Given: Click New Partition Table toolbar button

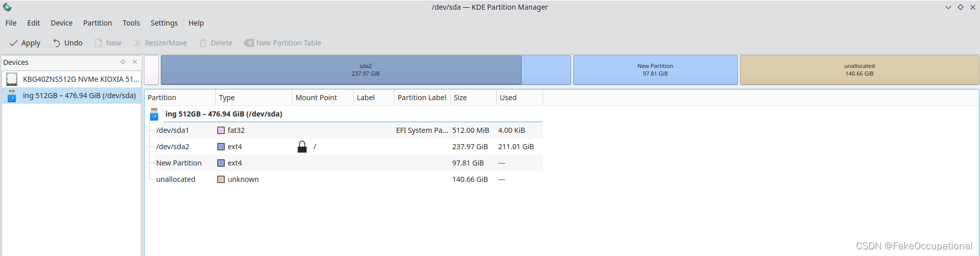Looking at the screenshot, I should coord(282,43).
